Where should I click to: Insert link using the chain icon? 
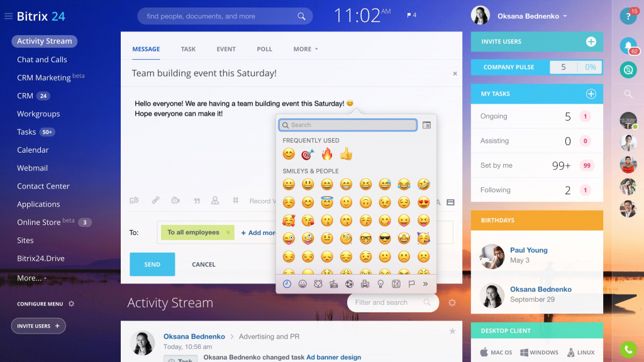[x=155, y=200]
